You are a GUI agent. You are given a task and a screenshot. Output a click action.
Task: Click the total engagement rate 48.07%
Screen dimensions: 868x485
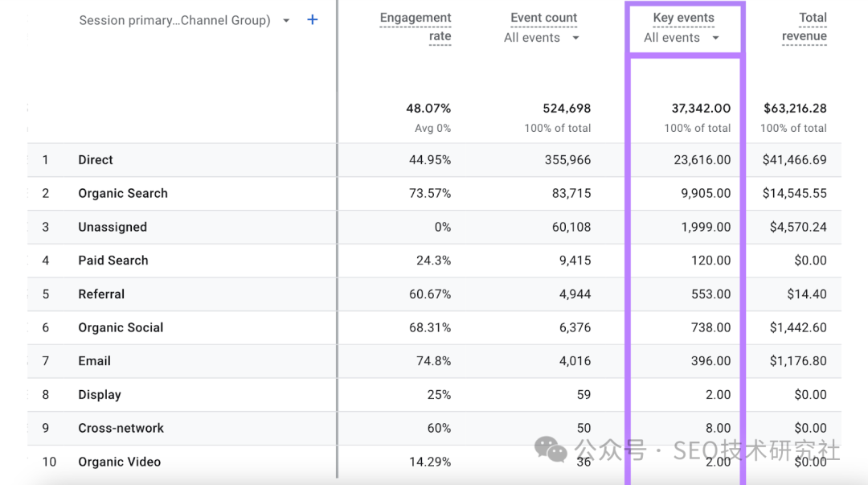click(x=428, y=108)
